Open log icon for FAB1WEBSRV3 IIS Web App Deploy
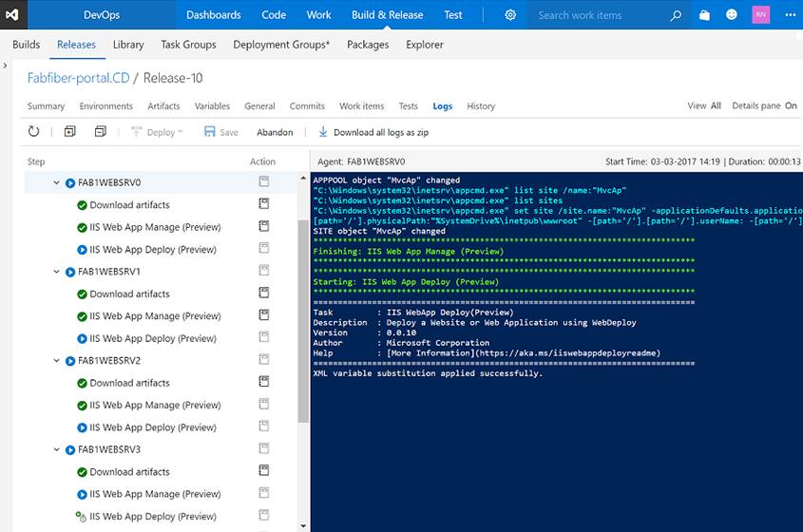Viewport: 803px width, 532px height. coord(264,515)
